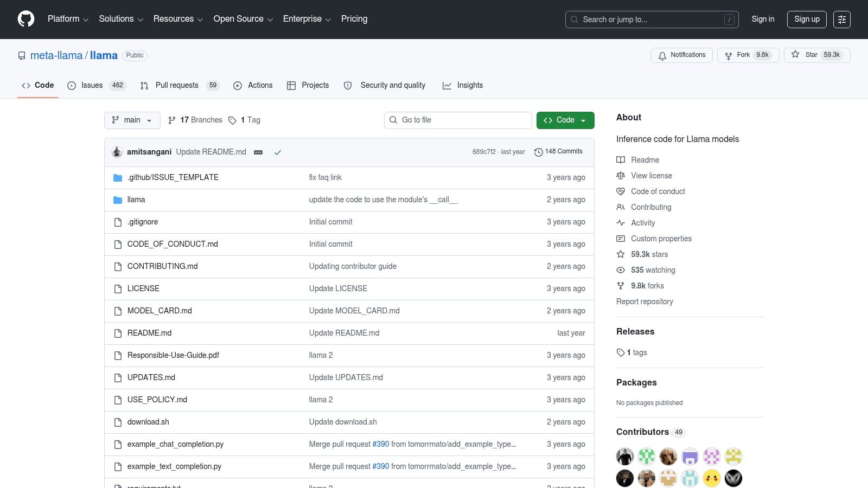Image resolution: width=868 pixels, height=488 pixels.
Task: Expand the Open Source menu
Action: point(243,19)
